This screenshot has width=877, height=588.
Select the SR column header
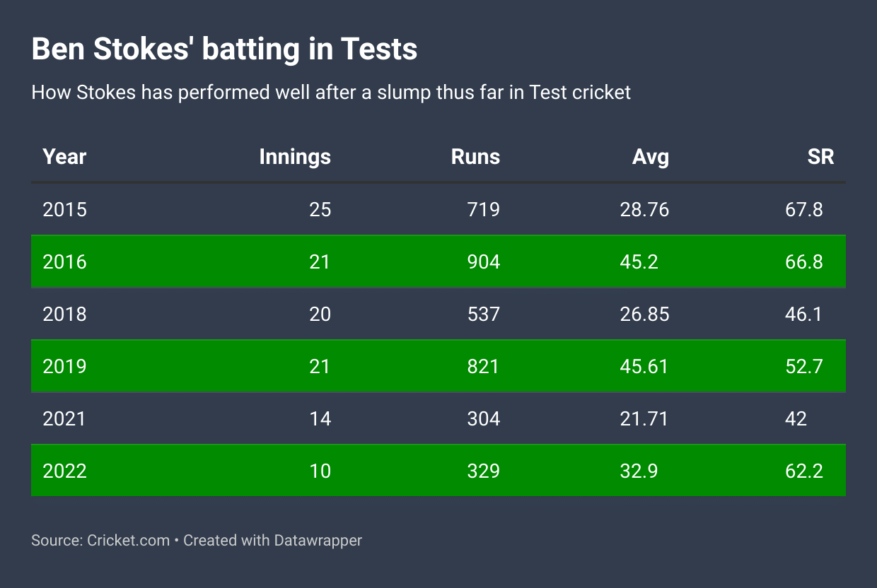[820, 156]
